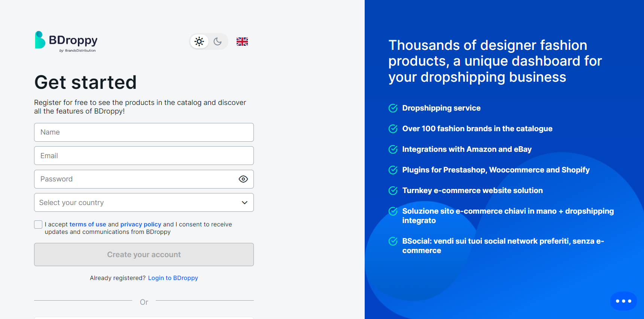This screenshot has height=319, width=644.
Task: Click the 'Get started' heading
Action: tap(85, 82)
